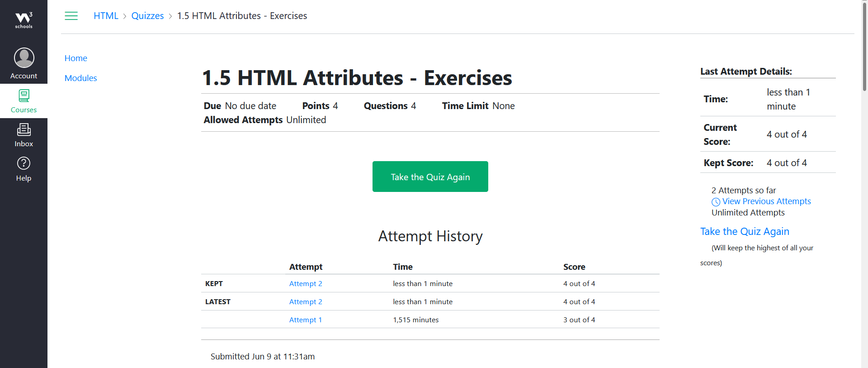Click the '1.5 HTML Attributes - Exercises' heading
Image resolution: width=868 pixels, height=368 pixels.
pos(357,78)
